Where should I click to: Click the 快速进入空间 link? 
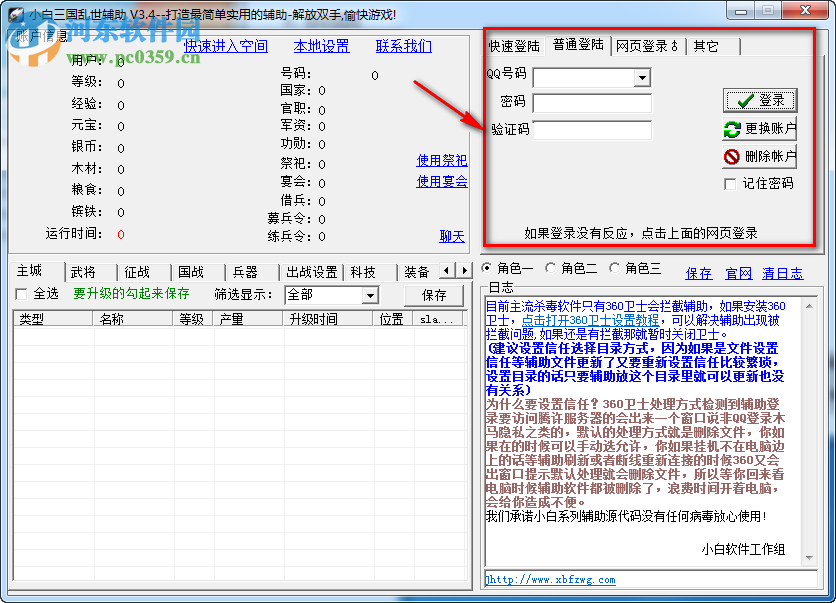226,46
